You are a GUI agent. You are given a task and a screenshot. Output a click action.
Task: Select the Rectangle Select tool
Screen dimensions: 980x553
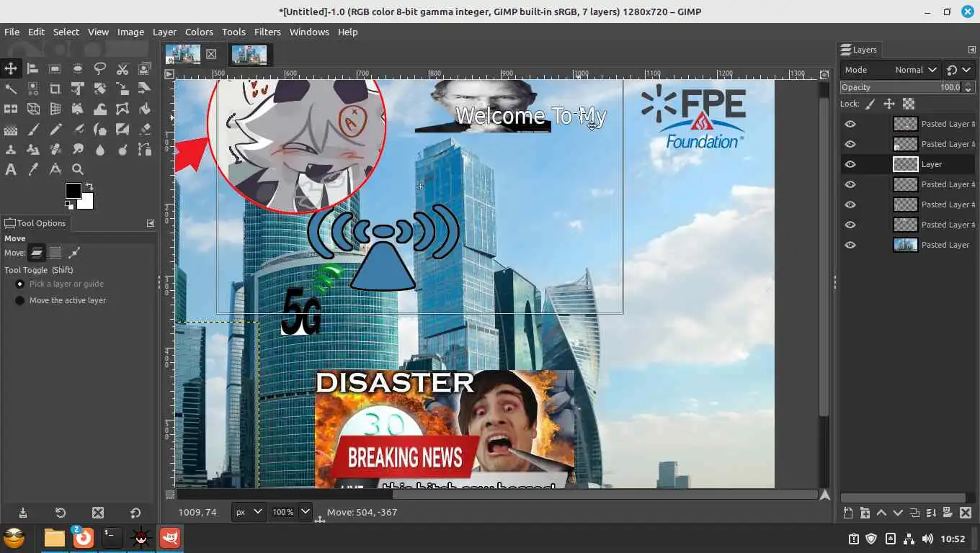click(x=55, y=69)
